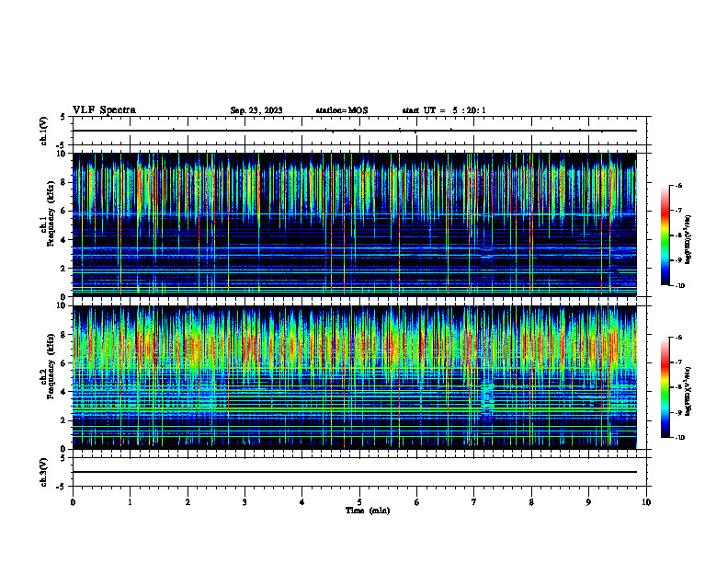Screen dimensions: 728x563
Task: Click the "6" tick on the time axis
Action: pyautogui.click(x=417, y=502)
